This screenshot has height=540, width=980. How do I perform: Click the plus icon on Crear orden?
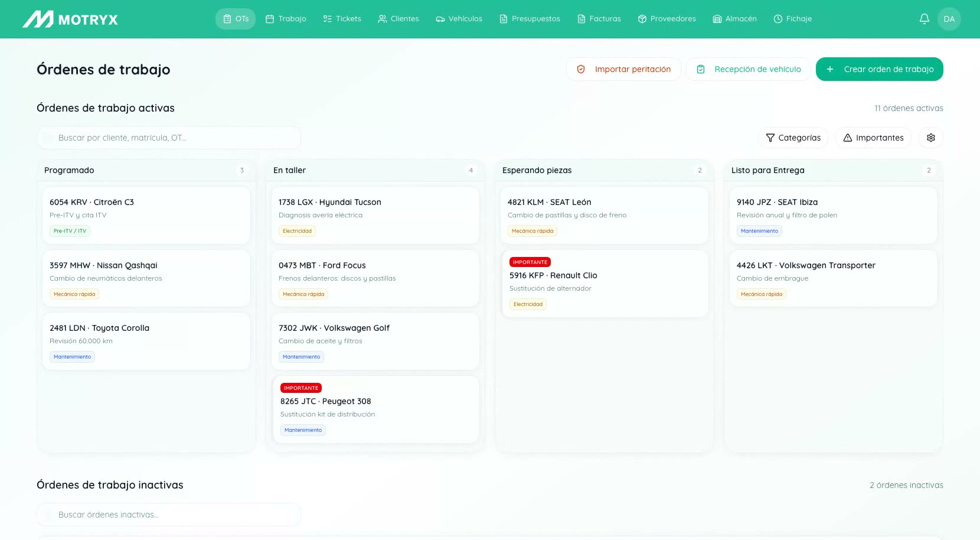click(x=830, y=69)
